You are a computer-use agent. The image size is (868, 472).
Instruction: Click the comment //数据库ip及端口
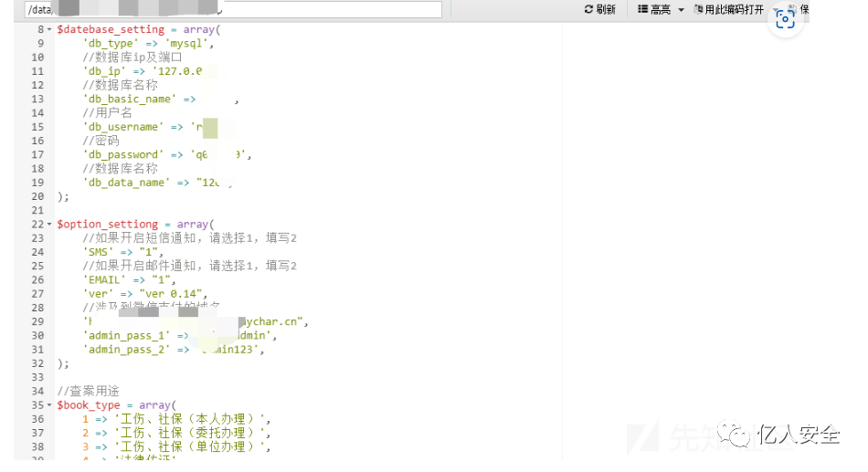click(132, 57)
